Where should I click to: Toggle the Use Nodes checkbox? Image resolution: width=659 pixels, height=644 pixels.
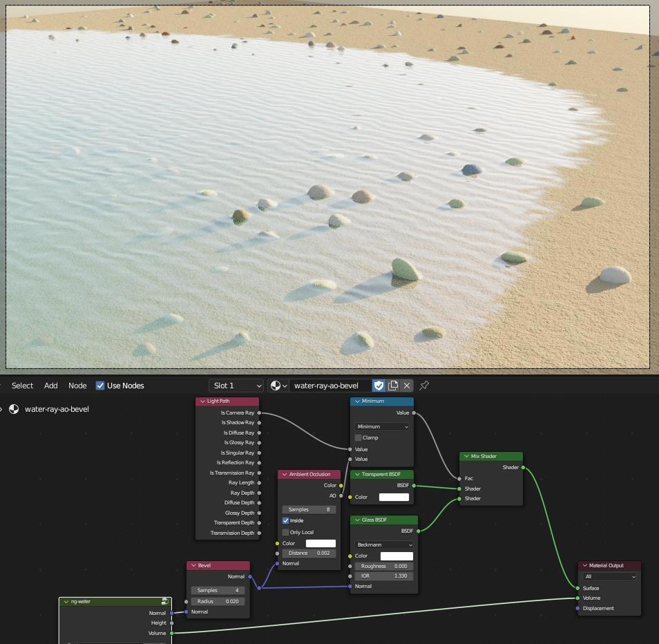point(100,386)
